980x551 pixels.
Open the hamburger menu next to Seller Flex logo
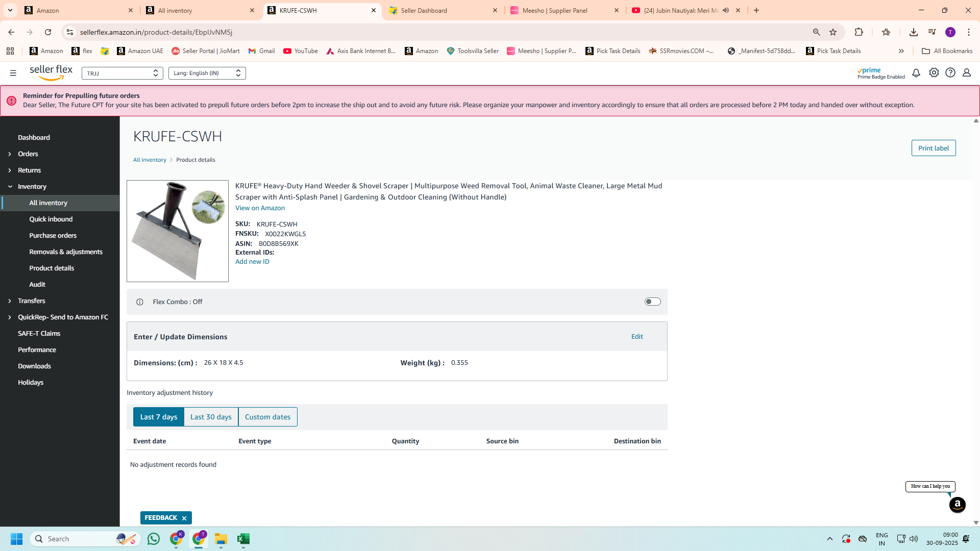(13, 73)
